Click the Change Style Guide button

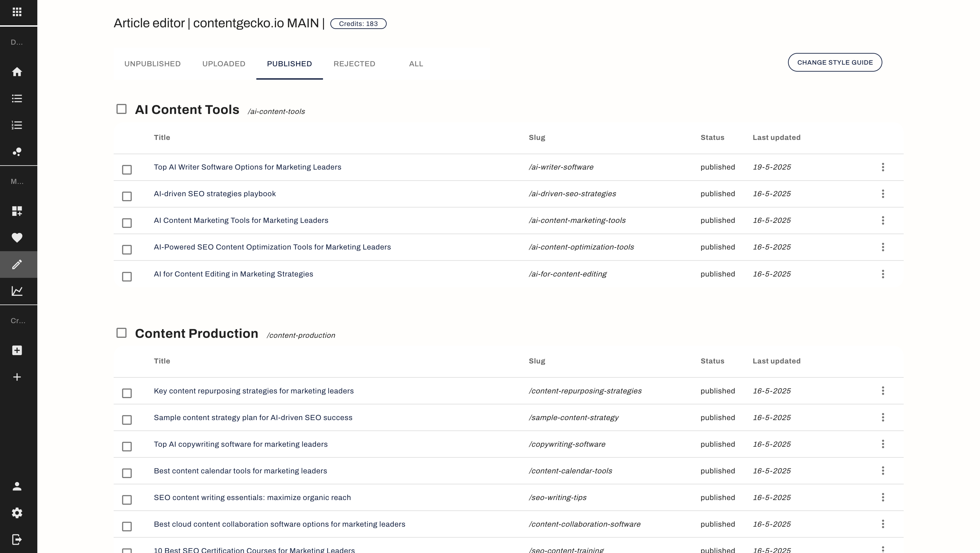835,62
